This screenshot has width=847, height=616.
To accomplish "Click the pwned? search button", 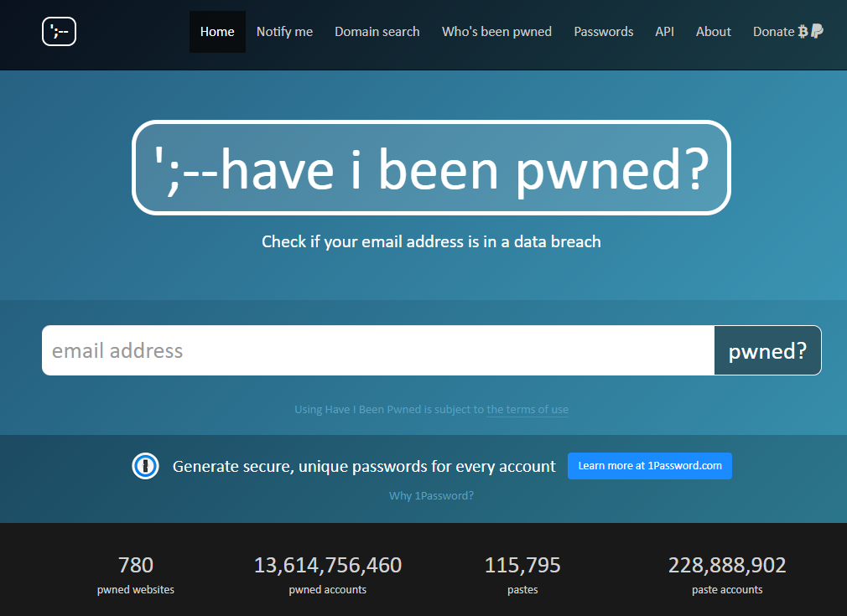I will pos(767,350).
